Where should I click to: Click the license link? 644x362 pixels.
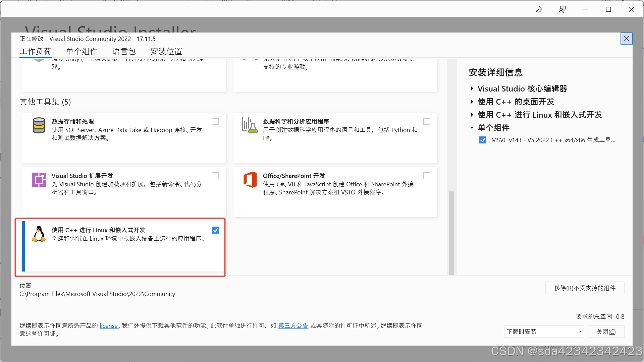pyautogui.click(x=108, y=325)
